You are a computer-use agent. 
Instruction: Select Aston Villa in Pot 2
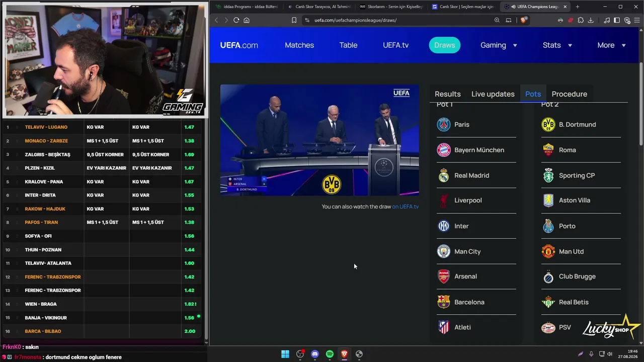pyautogui.click(x=581, y=200)
